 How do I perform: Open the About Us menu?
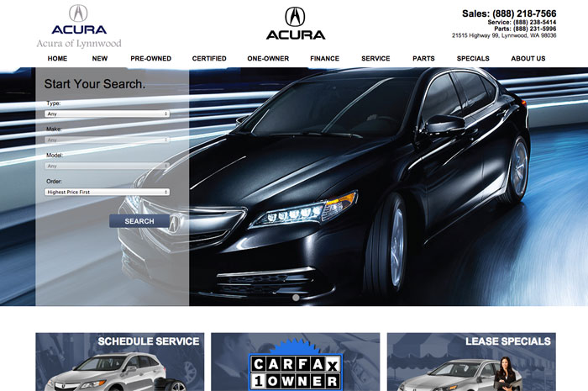point(528,59)
